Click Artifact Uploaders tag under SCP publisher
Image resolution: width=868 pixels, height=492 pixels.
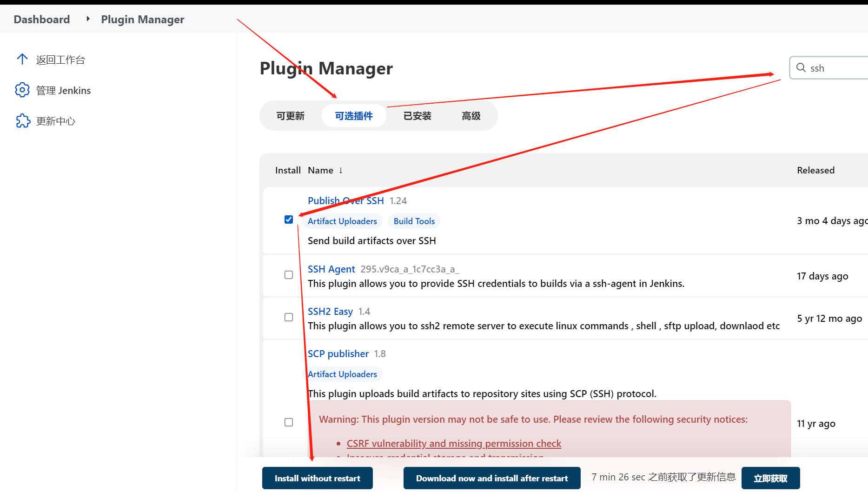coord(343,374)
